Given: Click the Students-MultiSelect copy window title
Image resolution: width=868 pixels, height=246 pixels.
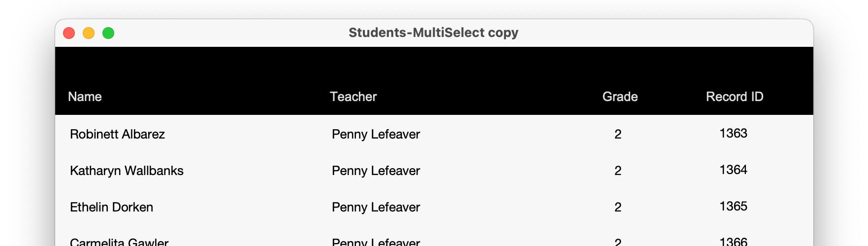Looking at the screenshot, I should [x=433, y=33].
